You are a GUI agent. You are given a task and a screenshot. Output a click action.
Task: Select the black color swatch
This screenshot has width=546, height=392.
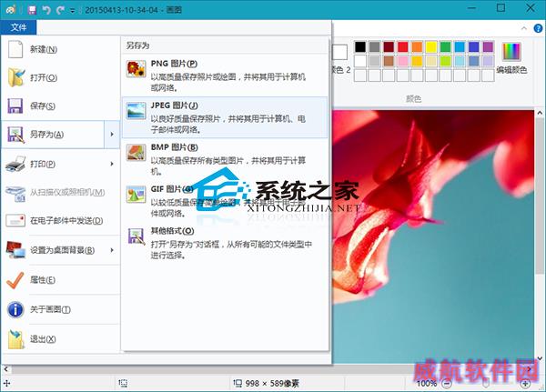click(x=360, y=46)
